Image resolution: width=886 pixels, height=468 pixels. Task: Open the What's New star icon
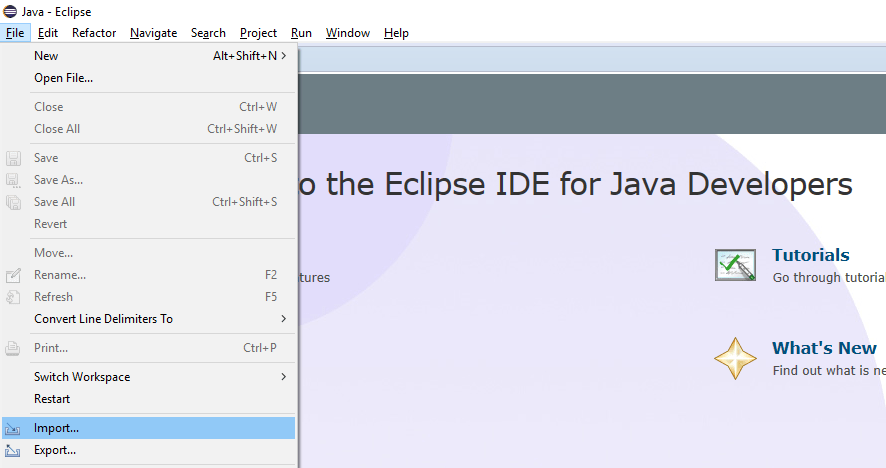click(x=735, y=358)
